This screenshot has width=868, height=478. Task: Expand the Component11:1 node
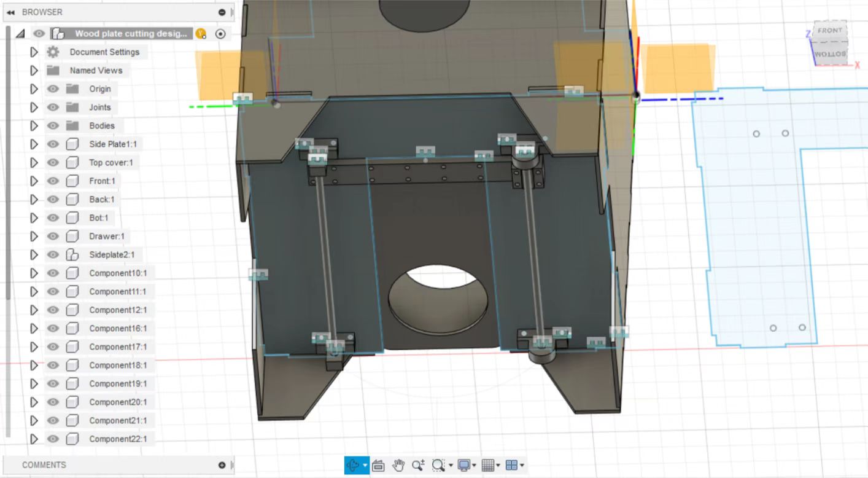coord(34,291)
